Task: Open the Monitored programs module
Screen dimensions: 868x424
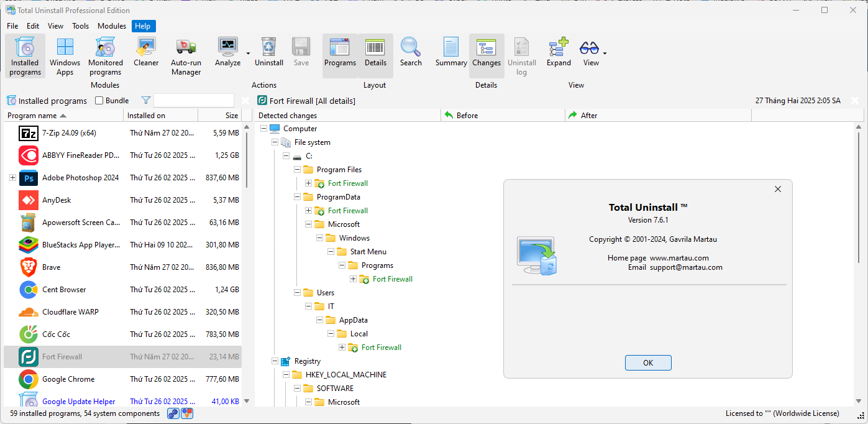Action: coord(106,56)
